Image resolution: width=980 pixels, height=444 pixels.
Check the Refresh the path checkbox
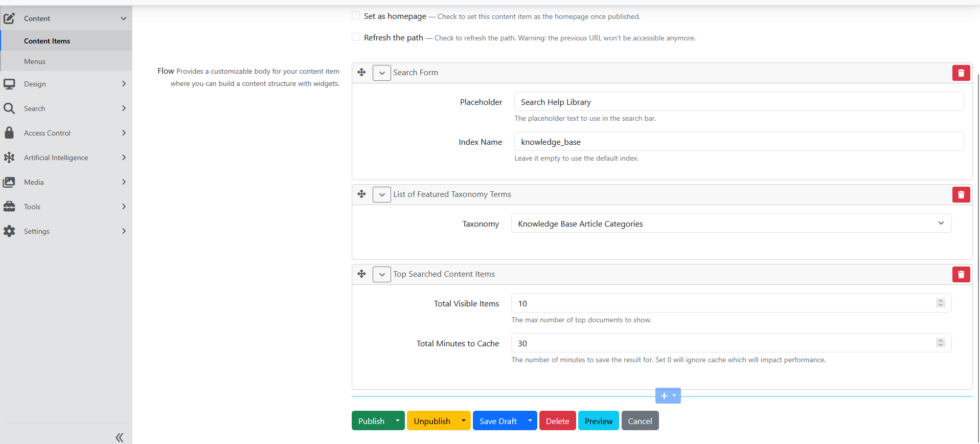pos(356,37)
